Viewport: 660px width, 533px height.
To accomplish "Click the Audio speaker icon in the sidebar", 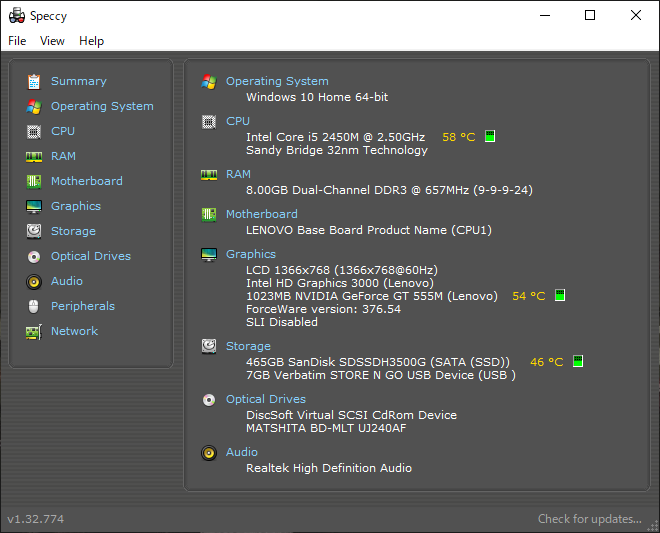I will (x=34, y=281).
